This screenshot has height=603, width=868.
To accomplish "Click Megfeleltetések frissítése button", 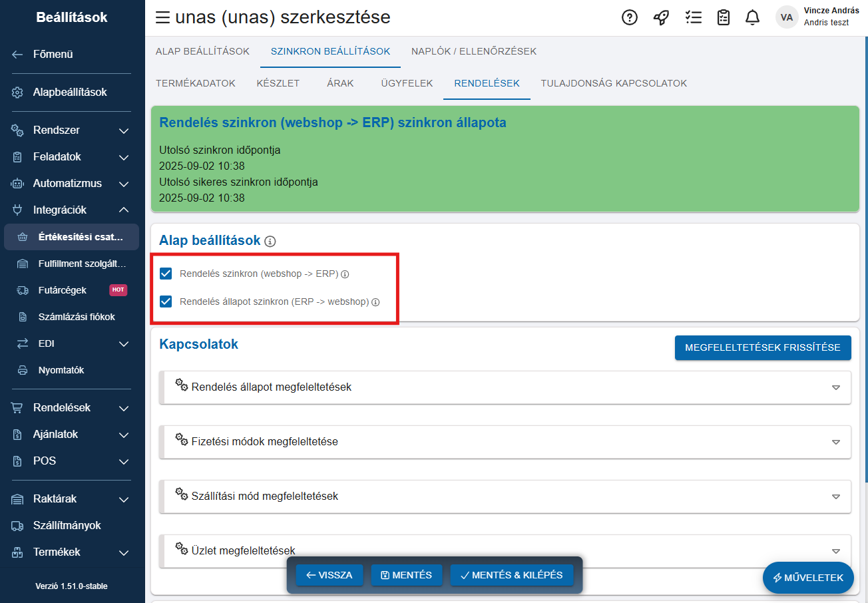I will click(x=763, y=347).
